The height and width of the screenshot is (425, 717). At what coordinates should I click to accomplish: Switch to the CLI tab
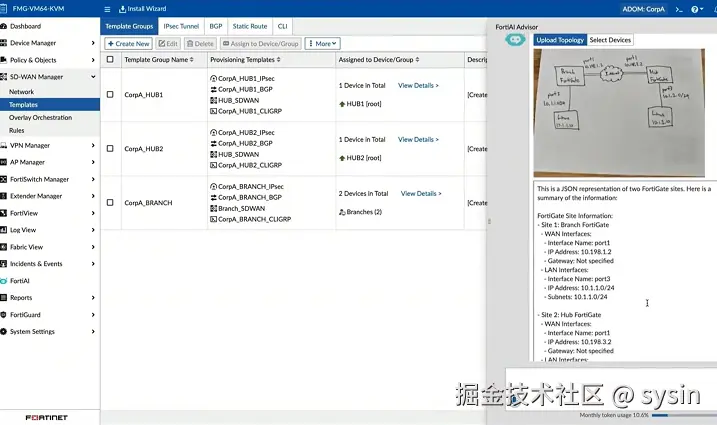pos(283,27)
